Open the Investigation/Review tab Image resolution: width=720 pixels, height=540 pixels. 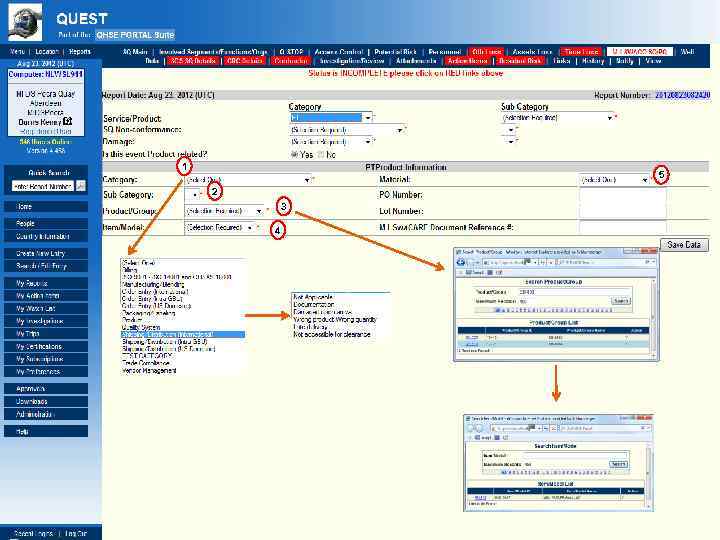[352, 61]
